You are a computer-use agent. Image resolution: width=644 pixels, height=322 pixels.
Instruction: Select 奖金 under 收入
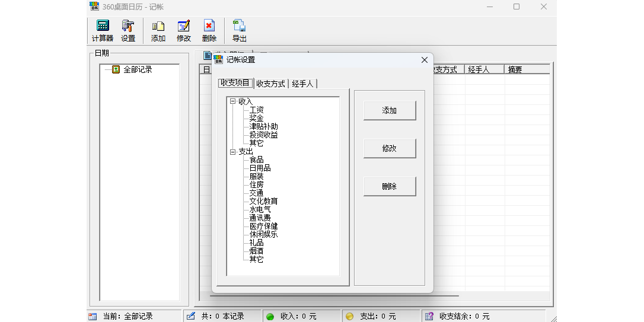click(x=257, y=118)
